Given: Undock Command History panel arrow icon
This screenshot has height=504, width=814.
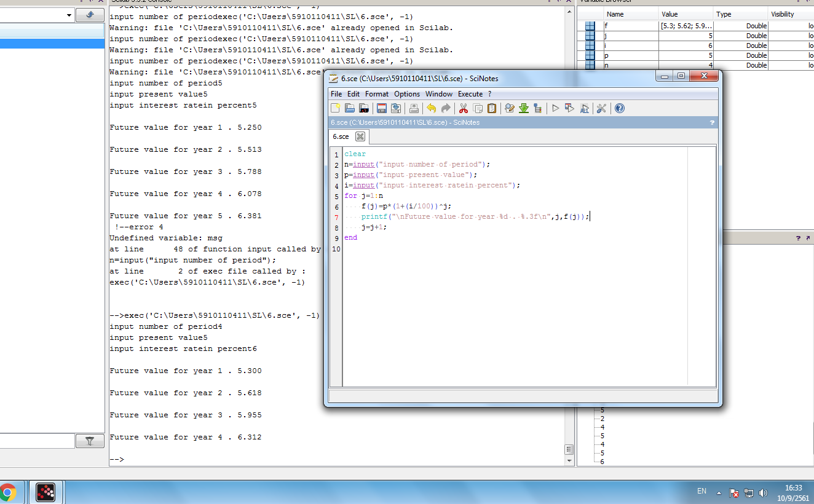Looking at the screenshot, I should (807, 238).
